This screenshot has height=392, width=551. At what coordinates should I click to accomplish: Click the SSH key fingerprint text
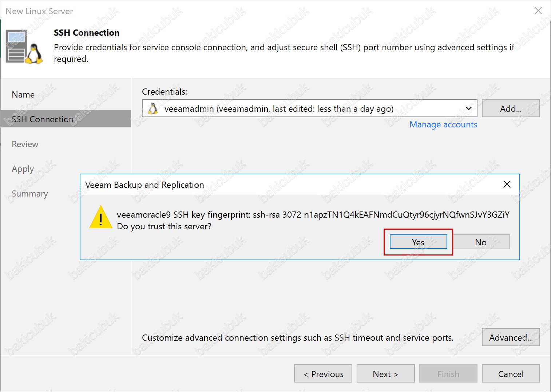pos(313,215)
